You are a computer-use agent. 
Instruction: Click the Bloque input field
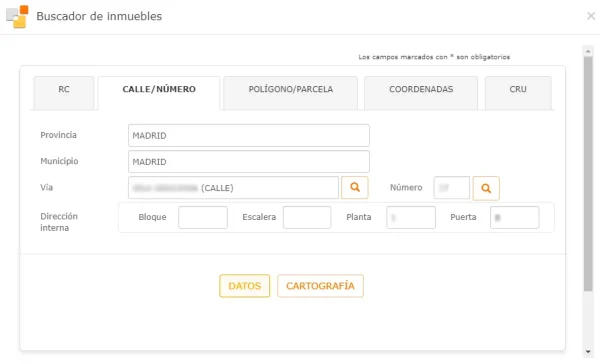(x=203, y=217)
